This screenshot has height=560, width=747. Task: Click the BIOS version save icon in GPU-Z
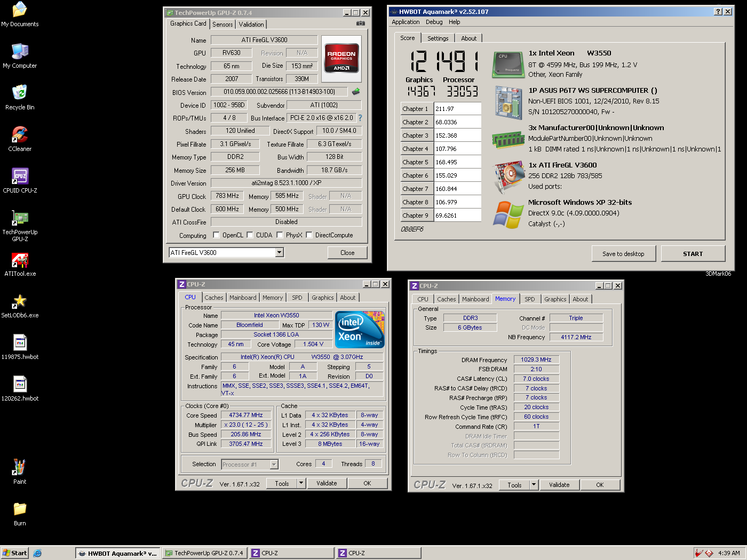click(356, 92)
